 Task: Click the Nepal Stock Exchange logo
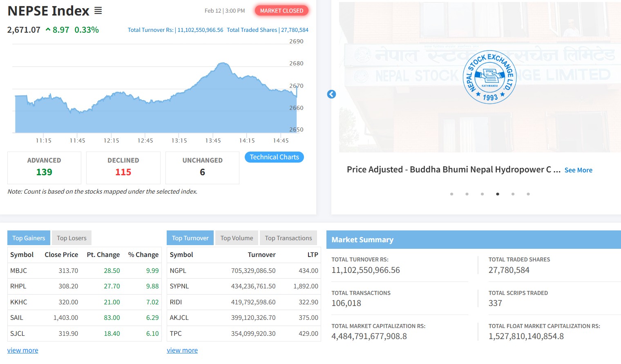489,77
